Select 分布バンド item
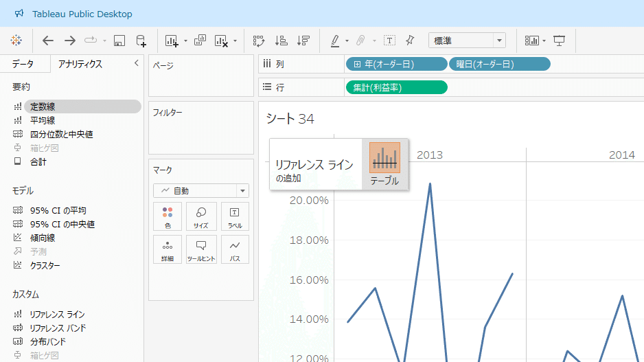This screenshot has width=644, height=362. click(x=47, y=341)
